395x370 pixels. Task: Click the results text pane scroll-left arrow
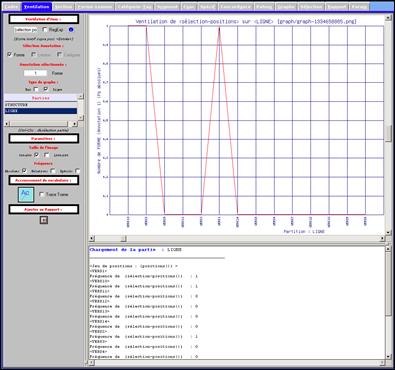coord(92,363)
